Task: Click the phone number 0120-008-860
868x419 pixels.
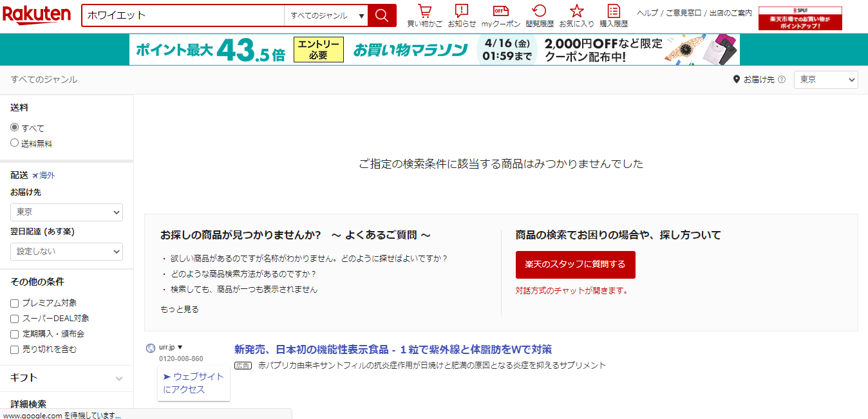Action: pos(181,359)
